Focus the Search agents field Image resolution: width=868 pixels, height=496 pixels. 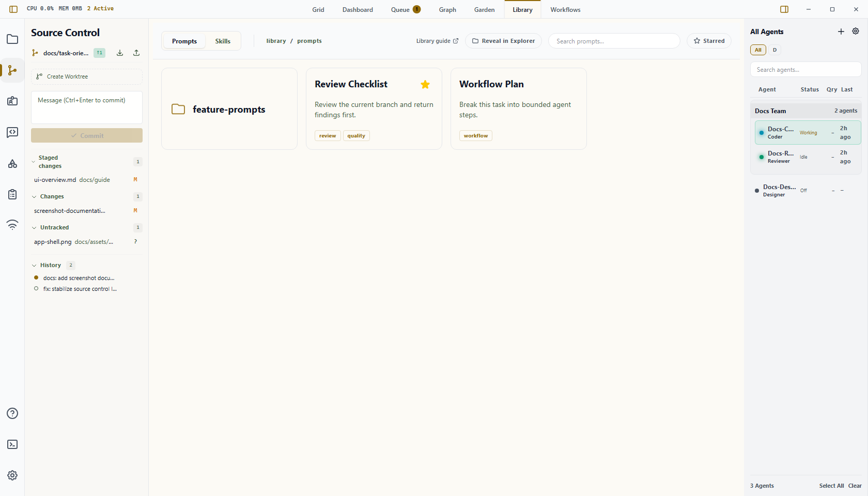pos(805,70)
